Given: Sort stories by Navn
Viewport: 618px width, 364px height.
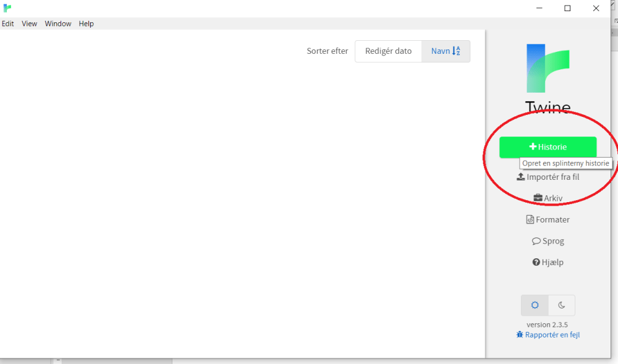Looking at the screenshot, I should tap(446, 51).
